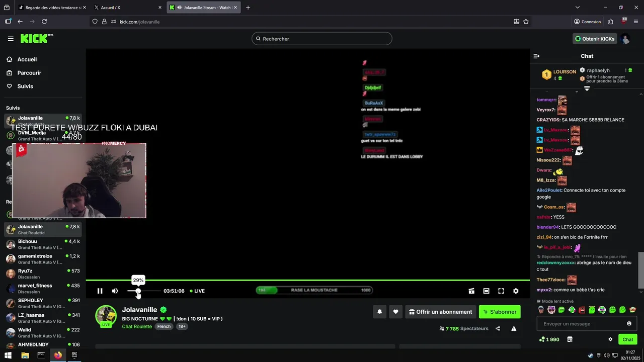Click the French language tag

[x=164, y=326]
